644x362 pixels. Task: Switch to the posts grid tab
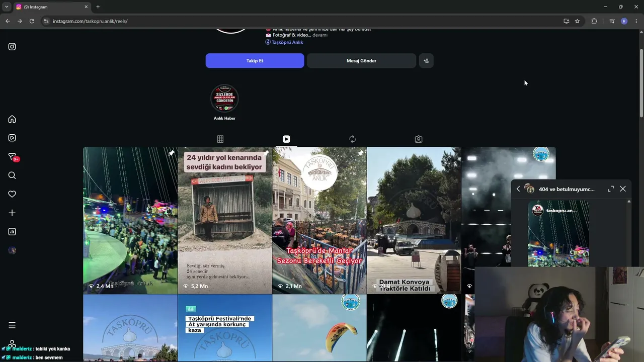click(220, 139)
